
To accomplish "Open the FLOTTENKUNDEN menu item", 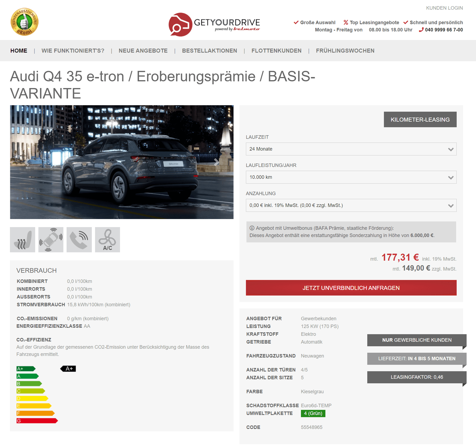I will tap(277, 51).
